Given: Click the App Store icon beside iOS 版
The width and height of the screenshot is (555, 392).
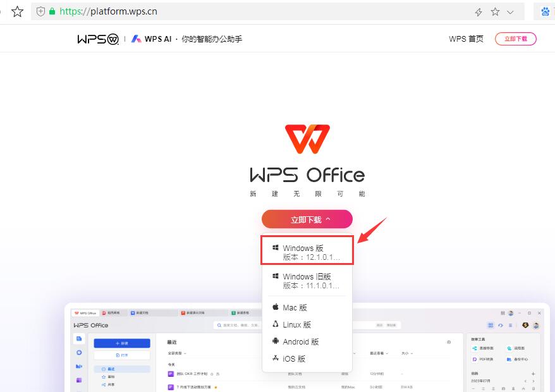Looking at the screenshot, I should (276, 358).
